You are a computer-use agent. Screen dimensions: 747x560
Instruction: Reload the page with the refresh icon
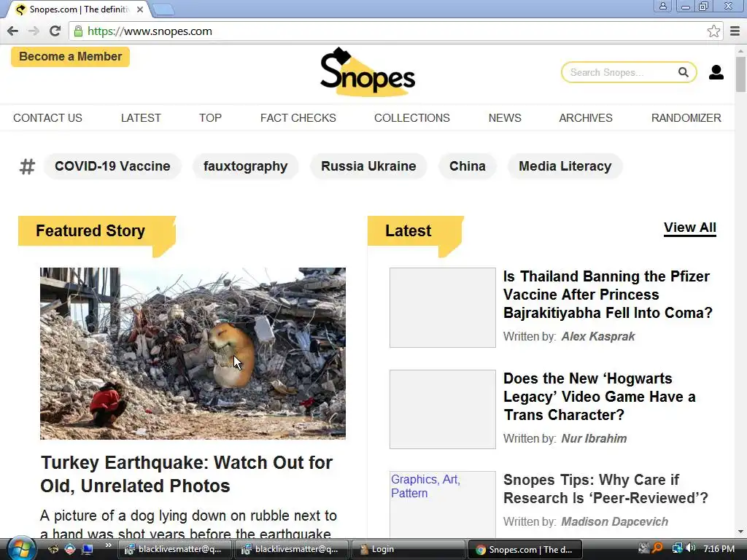click(x=55, y=31)
